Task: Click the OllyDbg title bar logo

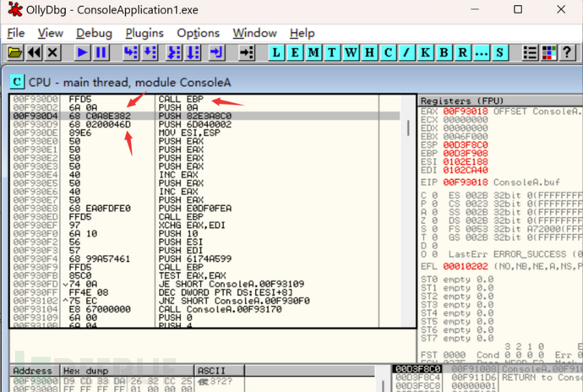Action: [x=15, y=9]
